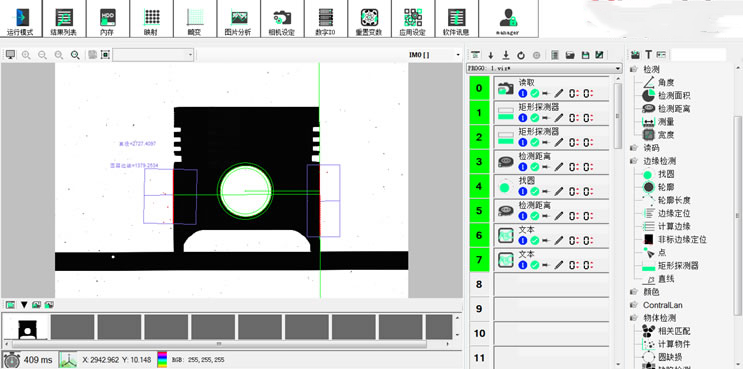Toggle green check on step 0 读取
743x369 pixels.
pyautogui.click(x=535, y=93)
